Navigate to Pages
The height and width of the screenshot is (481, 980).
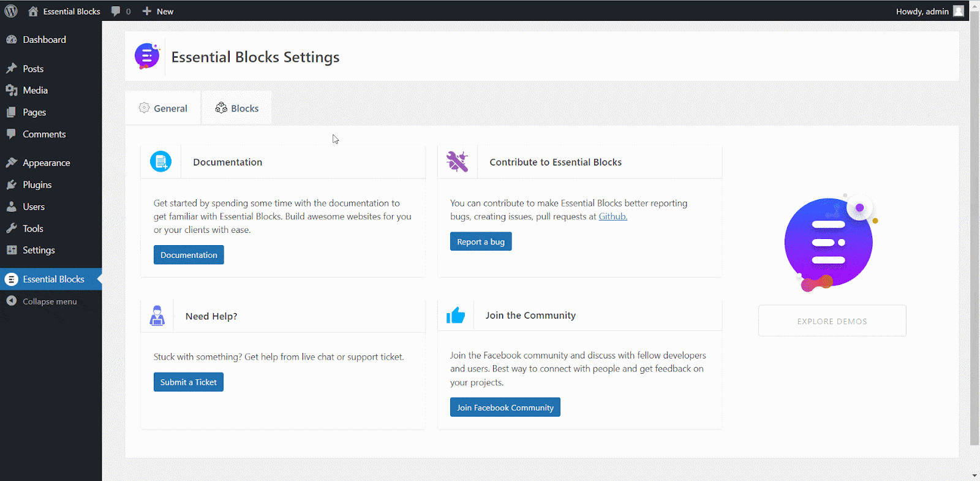[x=51, y=112]
